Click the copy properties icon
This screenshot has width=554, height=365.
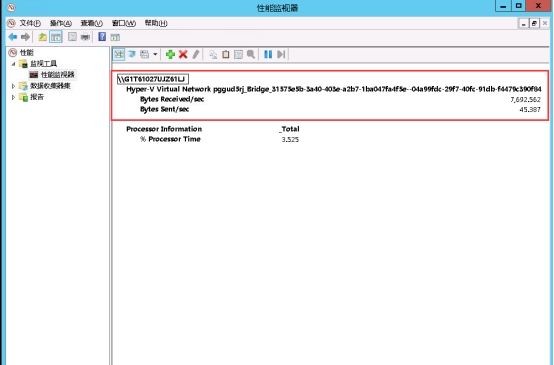[213, 54]
